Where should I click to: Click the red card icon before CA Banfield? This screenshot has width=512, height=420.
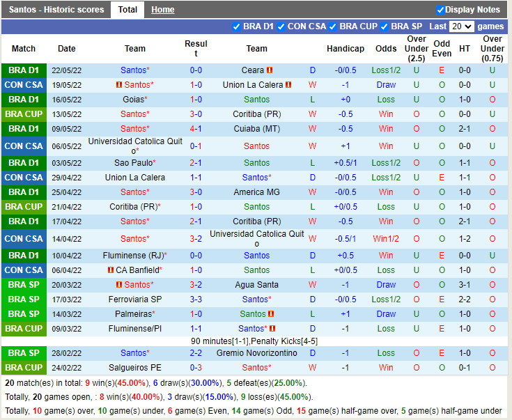point(110,270)
